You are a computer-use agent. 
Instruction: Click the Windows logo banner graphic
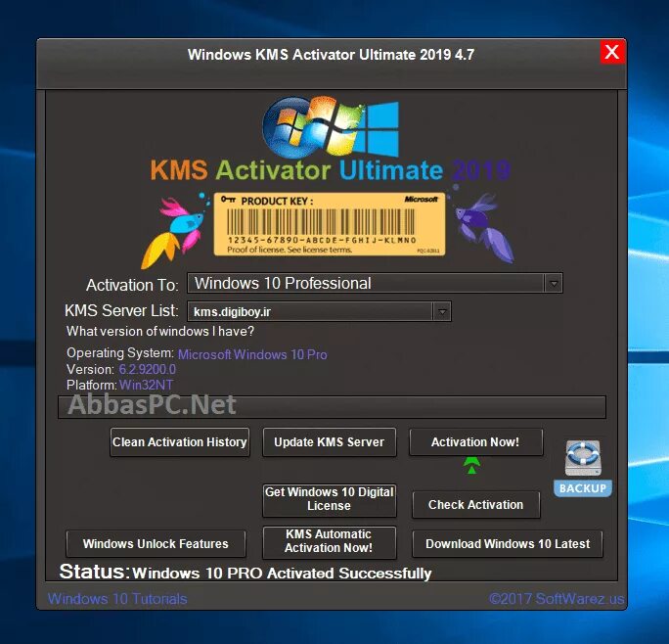pos(332,127)
